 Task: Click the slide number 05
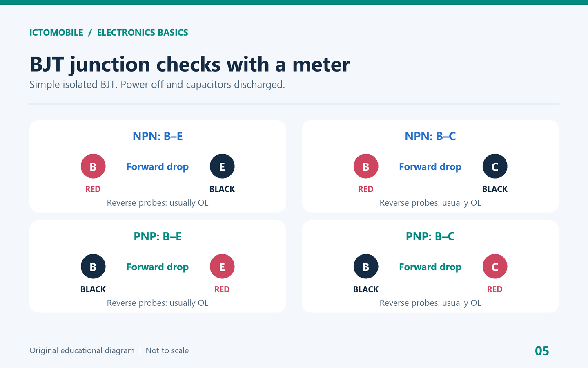click(x=542, y=351)
